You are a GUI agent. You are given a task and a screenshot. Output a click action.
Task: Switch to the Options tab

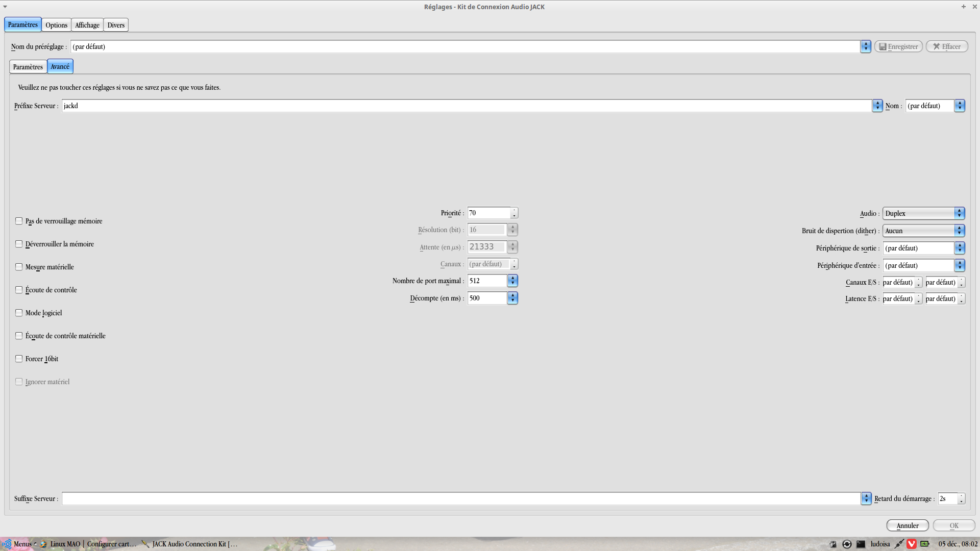click(56, 25)
